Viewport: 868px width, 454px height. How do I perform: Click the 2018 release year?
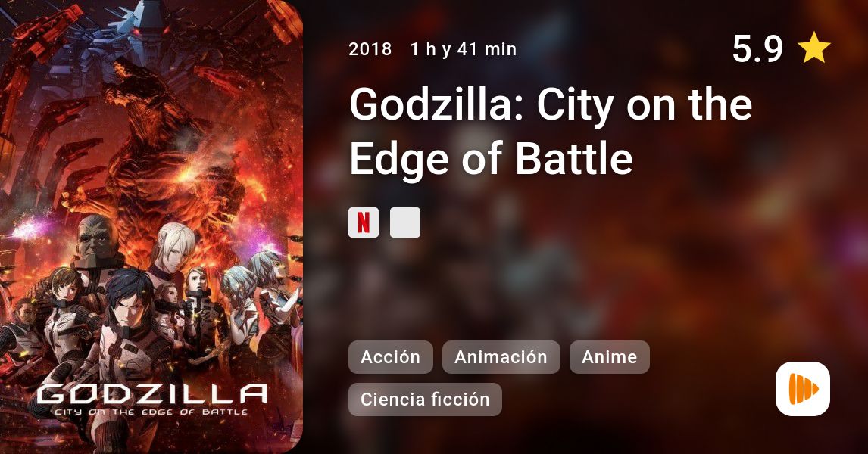pos(370,49)
